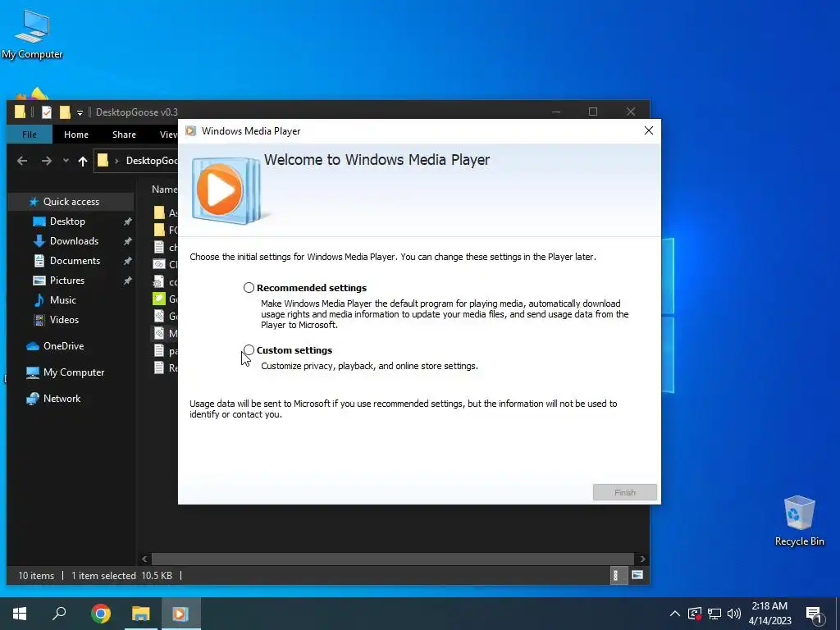Click File Explorer taskbar icon
The width and height of the screenshot is (840, 630).
click(x=141, y=614)
